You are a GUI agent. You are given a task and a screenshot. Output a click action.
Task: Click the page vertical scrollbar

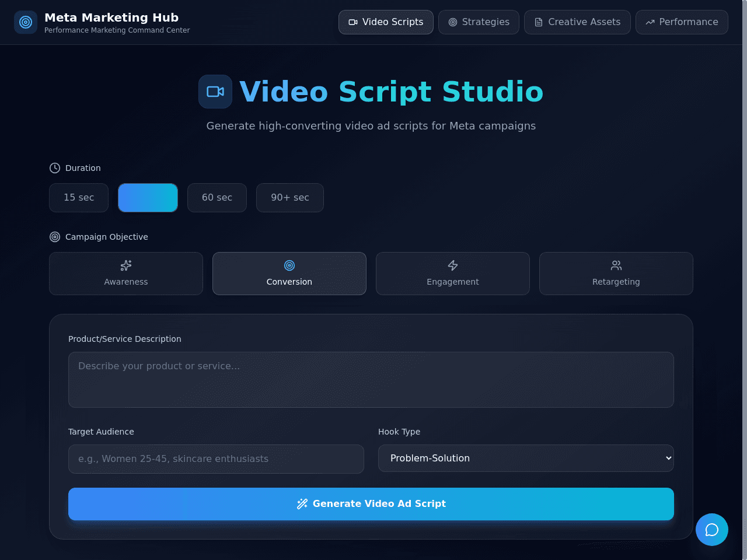(x=745, y=280)
